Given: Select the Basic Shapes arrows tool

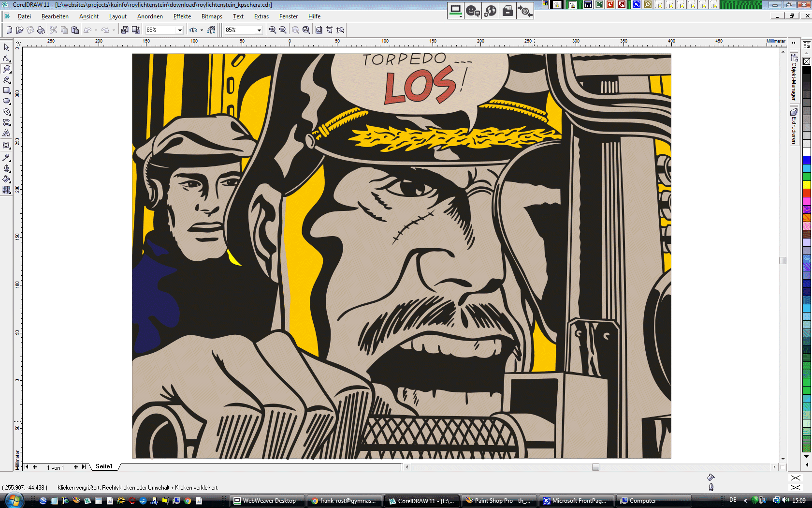Looking at the screenshot, I should 6,122.
